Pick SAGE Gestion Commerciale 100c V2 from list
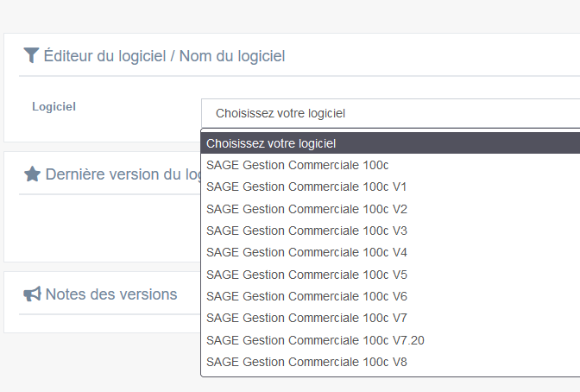 point(306,209)
